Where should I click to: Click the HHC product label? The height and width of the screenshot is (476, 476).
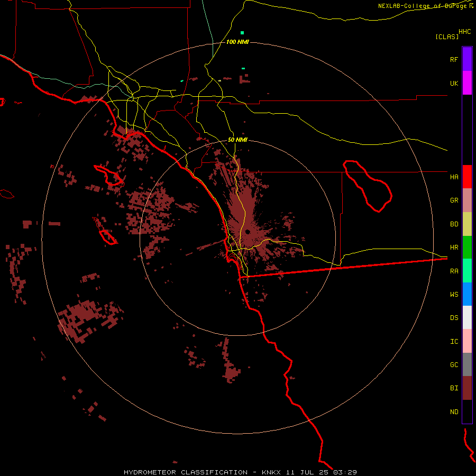pyautogui.click(x=465, y=32)
